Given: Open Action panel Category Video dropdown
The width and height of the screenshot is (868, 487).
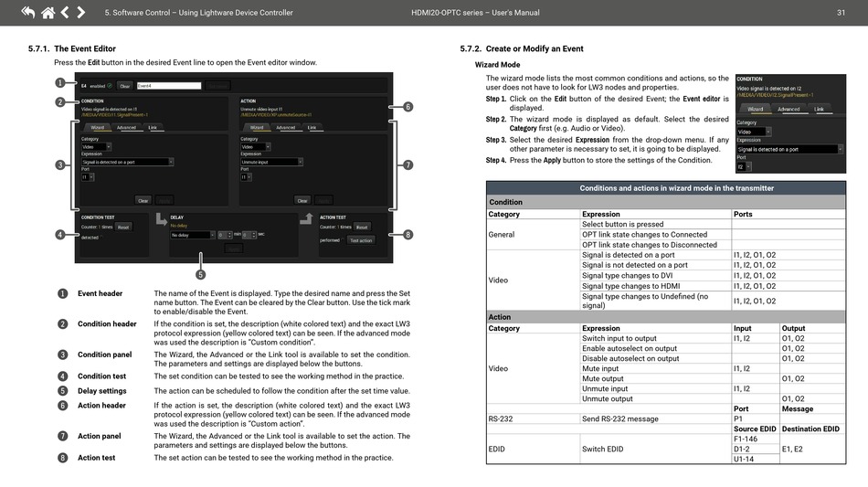Looking at the screenshot, I should [256, 147].
